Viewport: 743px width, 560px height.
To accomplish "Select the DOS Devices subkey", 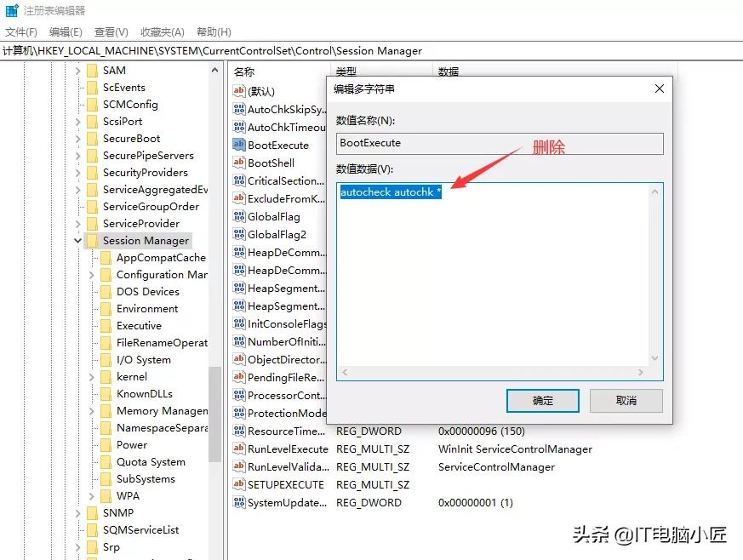I will pyautogui.click(x=148, y=292).
